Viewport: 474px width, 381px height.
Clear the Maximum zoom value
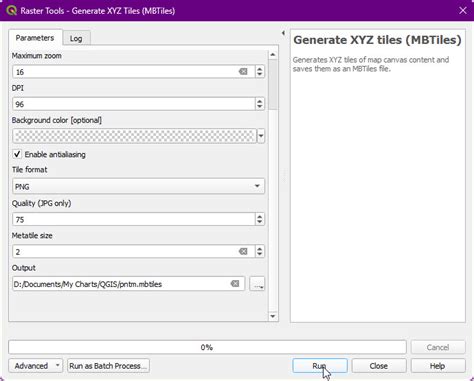[x=243, y=72]
